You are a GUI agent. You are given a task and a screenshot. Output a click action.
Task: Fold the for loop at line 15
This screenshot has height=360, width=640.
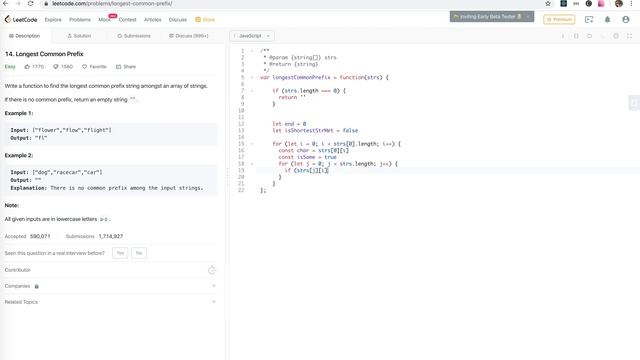pos(252,144)
